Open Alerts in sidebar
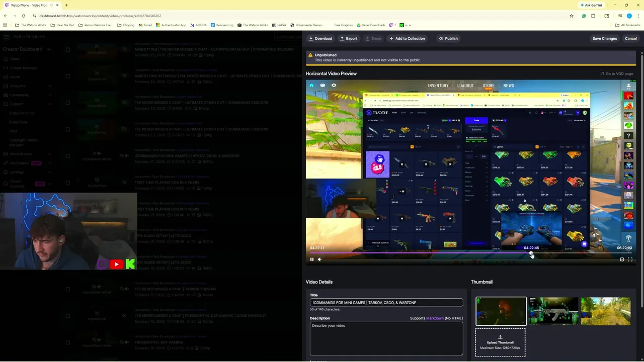The height and width of the screenshot is (362, 644). 15,77
